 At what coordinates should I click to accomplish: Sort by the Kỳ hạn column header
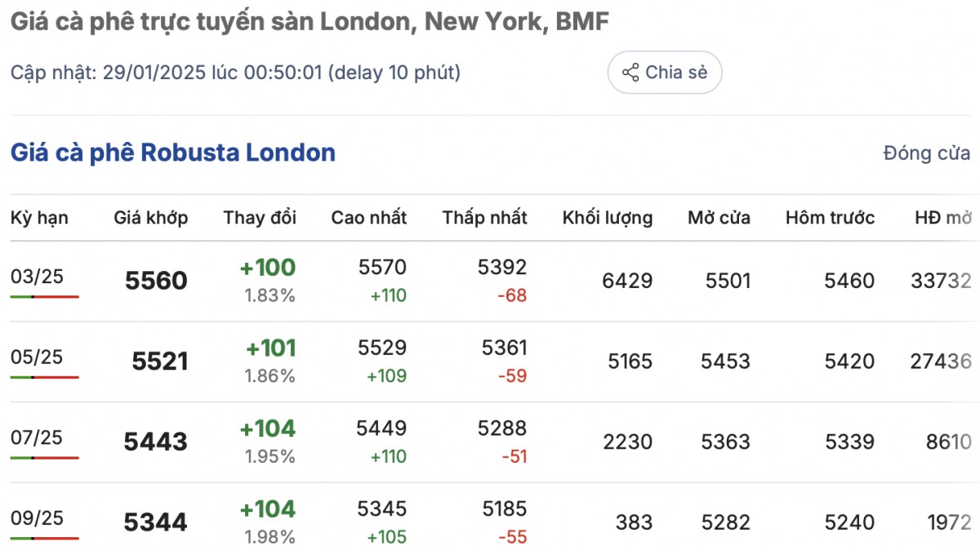[x=39, y=218]
